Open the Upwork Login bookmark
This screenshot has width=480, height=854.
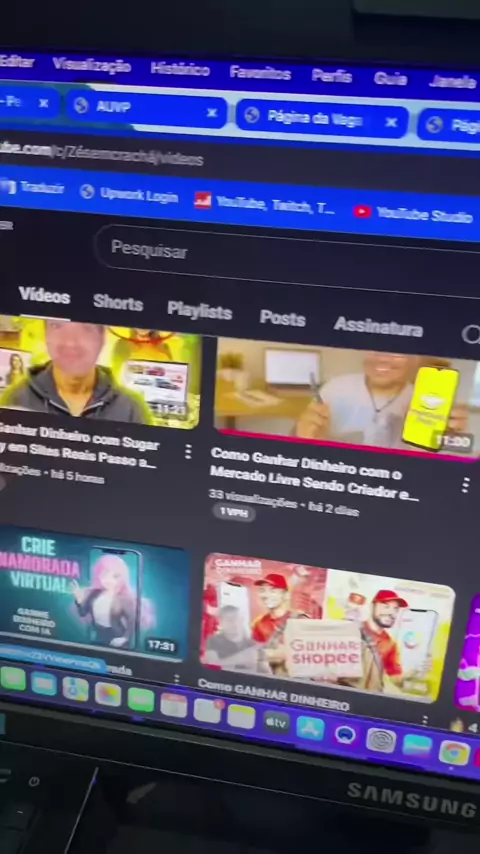pos(129,194)
